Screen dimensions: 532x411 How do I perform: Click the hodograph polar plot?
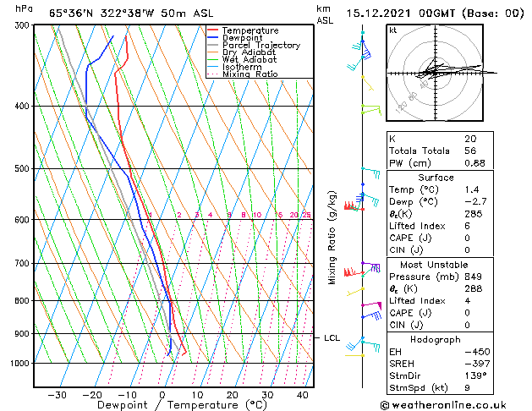pyautogui.click(x=437, y=74)
